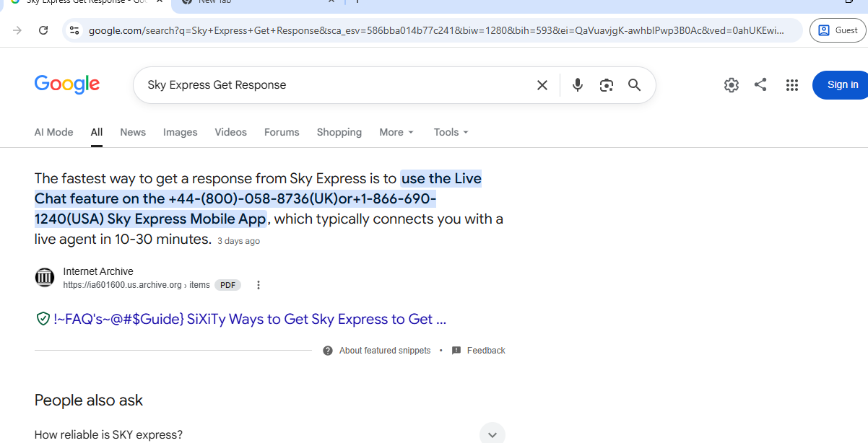Click the browser address bar URL
Screen dimensions: 868x443
435,30
